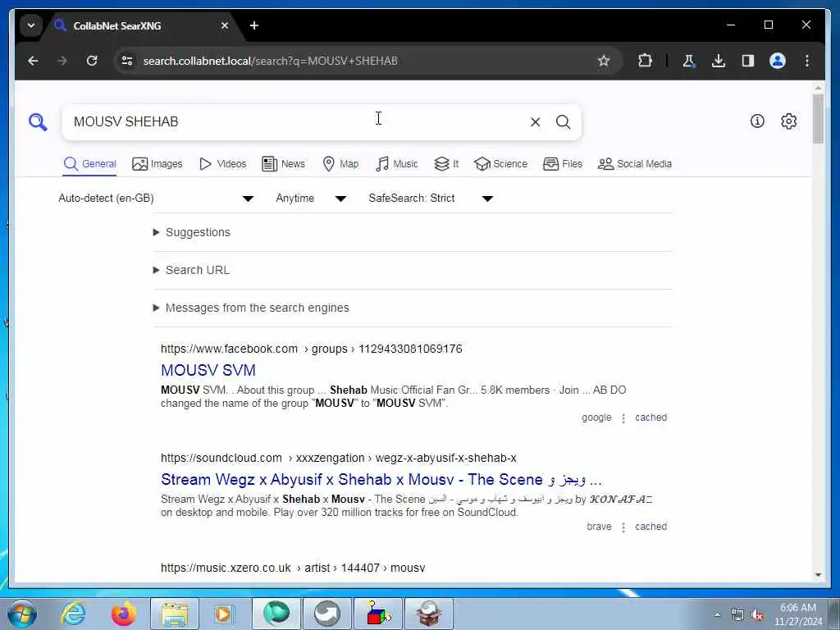This screenshot has height=630, width=840.
Task: Open the Downloads icon
Action: [719, 61]
